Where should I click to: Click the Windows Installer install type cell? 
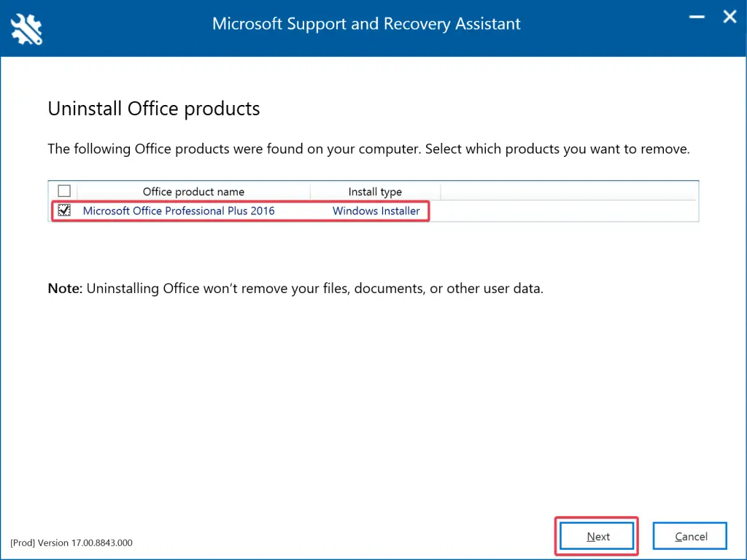click(376, 211)
